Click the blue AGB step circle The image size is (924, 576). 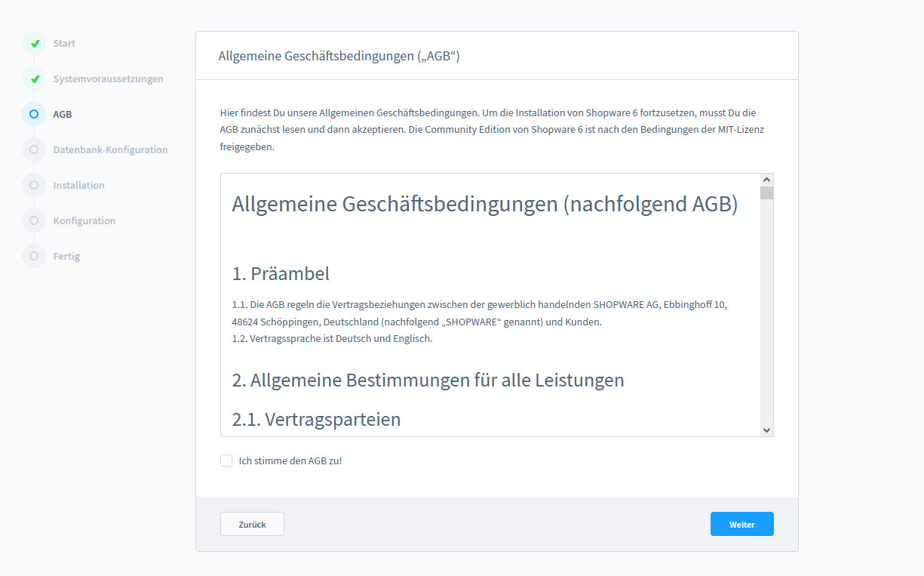click(x=34, y=114)
